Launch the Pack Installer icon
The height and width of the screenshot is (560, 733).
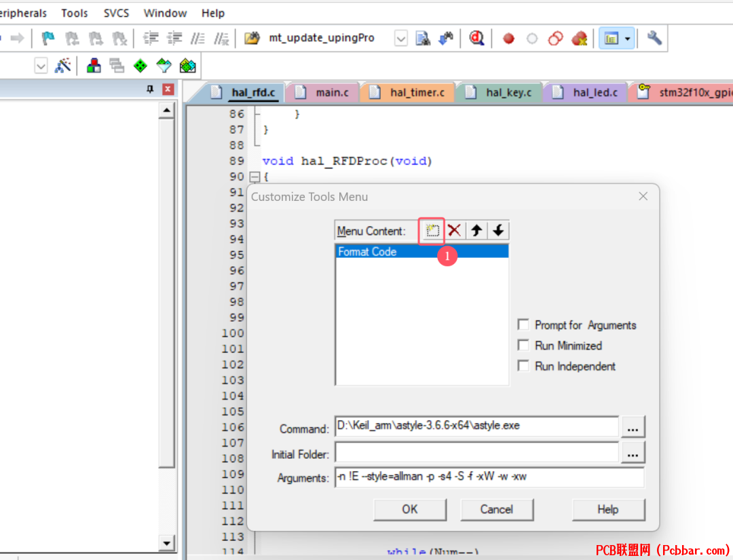188,65
